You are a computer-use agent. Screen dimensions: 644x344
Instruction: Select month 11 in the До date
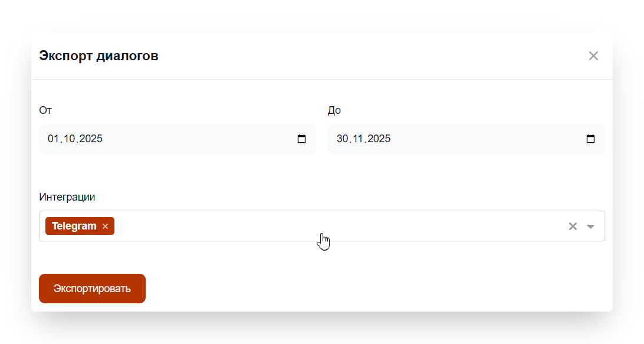[x=359, y=139]
